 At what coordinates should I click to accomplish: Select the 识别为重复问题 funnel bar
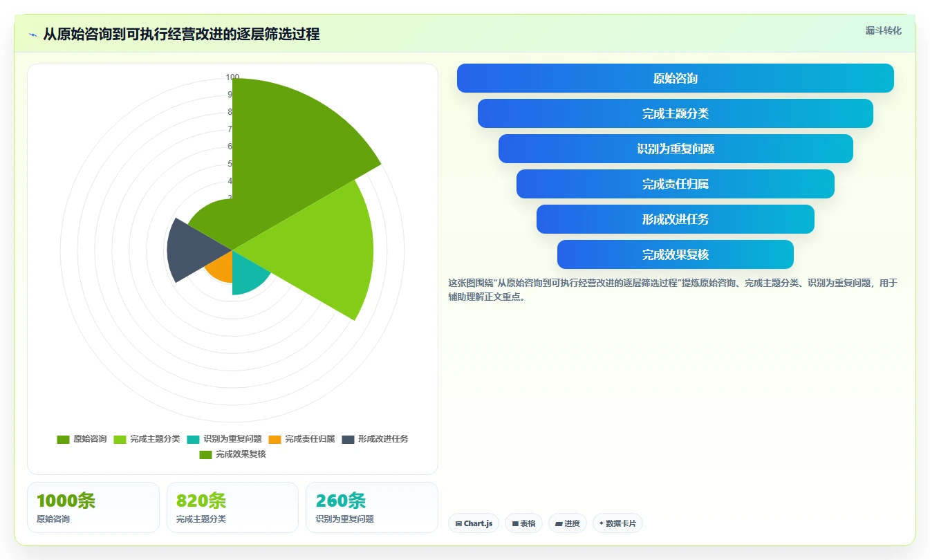pyautogui.click(x=676, y=149)
